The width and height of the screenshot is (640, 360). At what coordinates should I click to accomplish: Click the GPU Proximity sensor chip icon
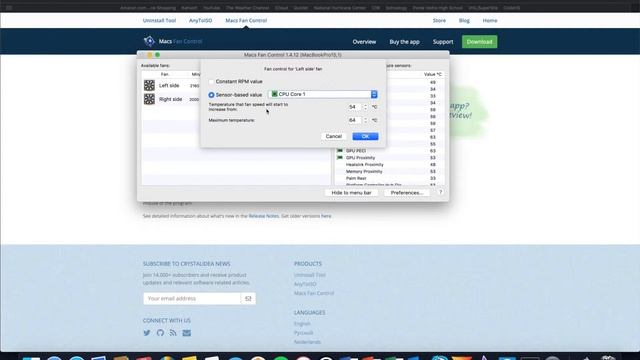click(x=340, y=158)
